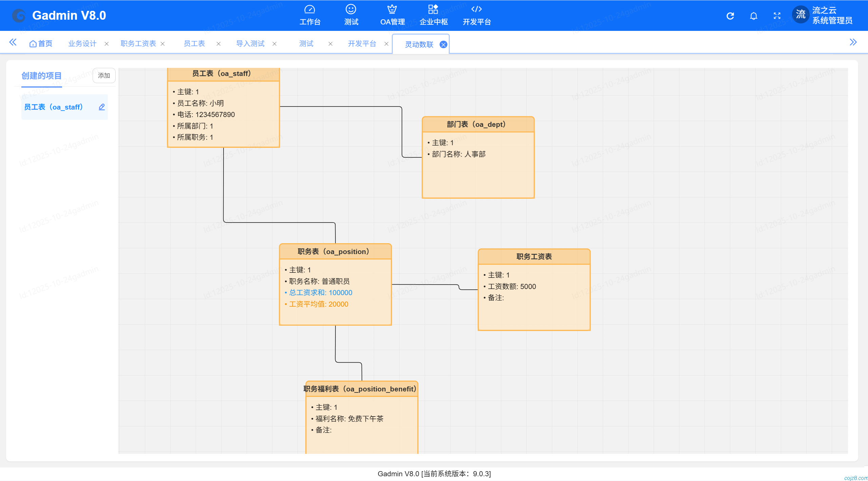
Task: Click the refresh icon in header
Action: coord(730,16)
